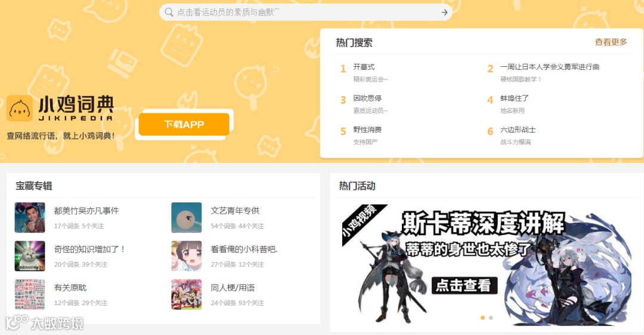The height and width of the screenshot is (335, 644).
Task: Open the 同人梗/用语 album thumbnail
Action: tap(187, 294)
